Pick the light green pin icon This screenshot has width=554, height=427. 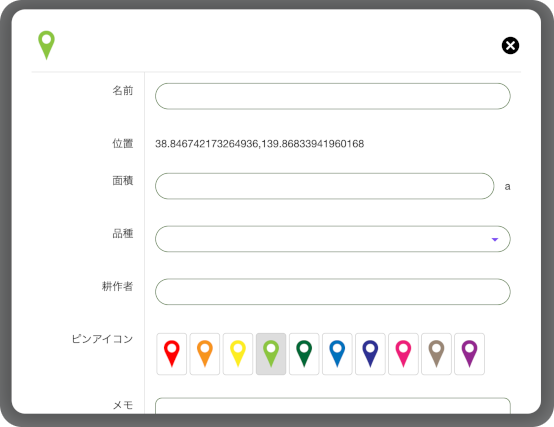(x=271, y=354)
